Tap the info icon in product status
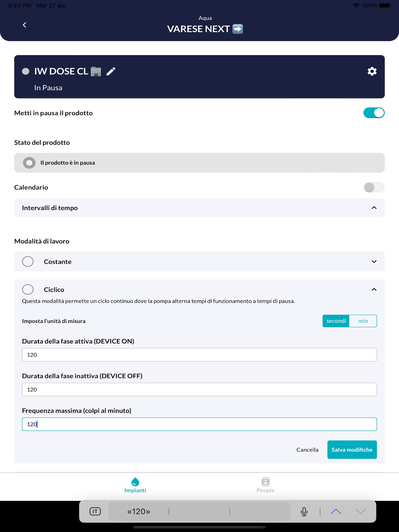The height and width of the screenshot is (532, 399). 29,163
